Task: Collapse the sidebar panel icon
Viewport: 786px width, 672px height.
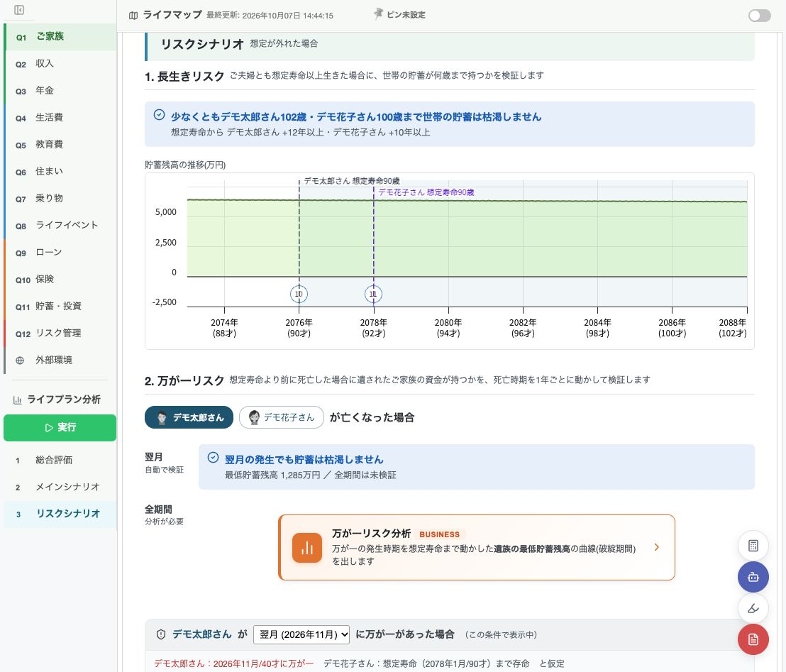Action: (19, 10)
